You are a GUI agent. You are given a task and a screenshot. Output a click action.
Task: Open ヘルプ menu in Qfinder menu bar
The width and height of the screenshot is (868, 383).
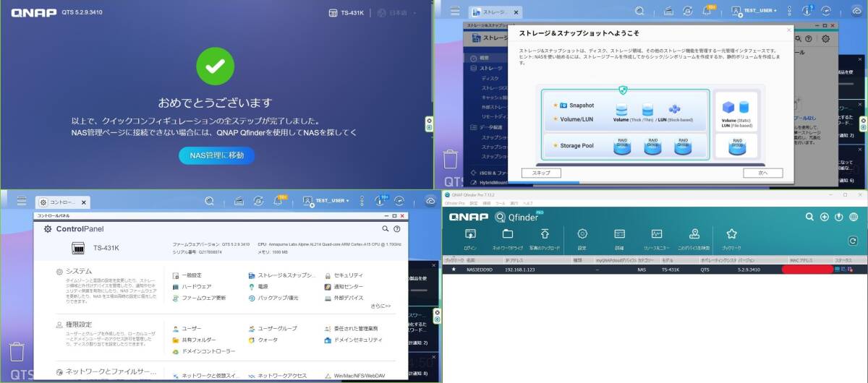(x=529, y=203)
